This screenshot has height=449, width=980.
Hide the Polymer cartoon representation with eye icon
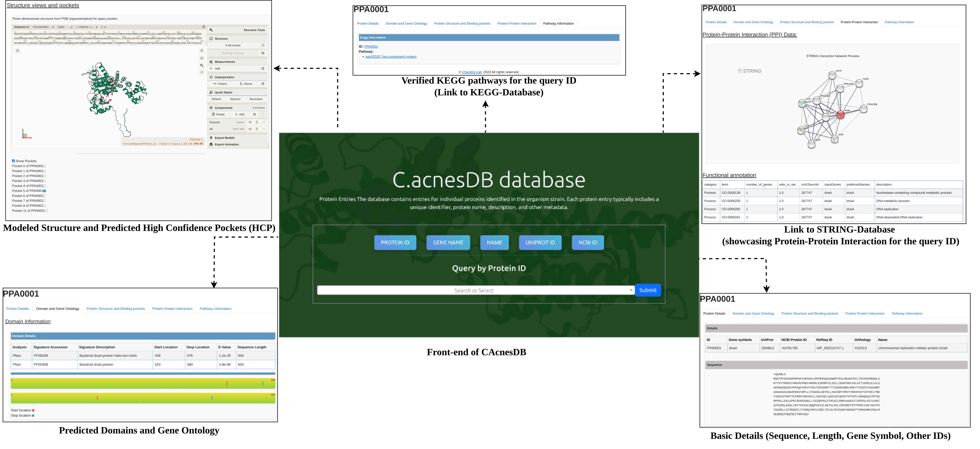[250, 122]
